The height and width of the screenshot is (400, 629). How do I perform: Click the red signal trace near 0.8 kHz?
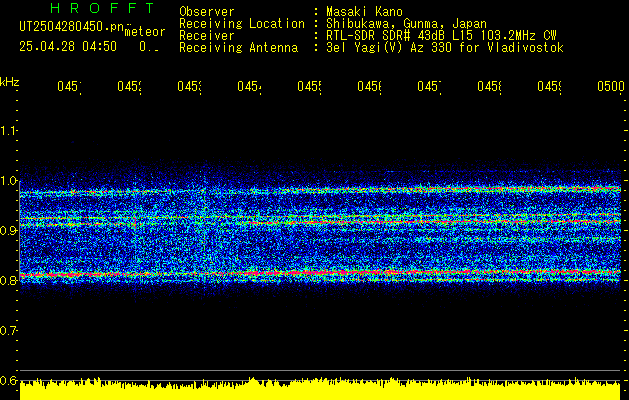pos(320,273)
